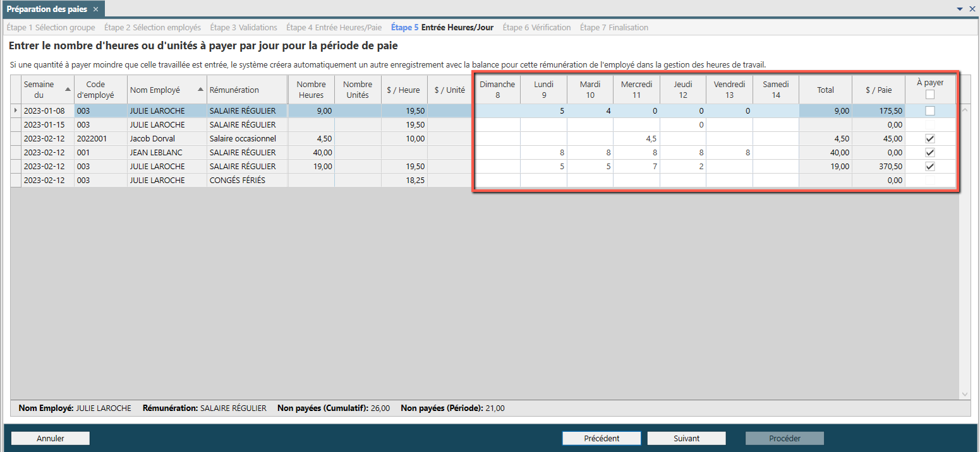Switch to Étape 3 Validations
This screenshot has width=980, height=452.
pyautogui.click(x=243, y=28)
